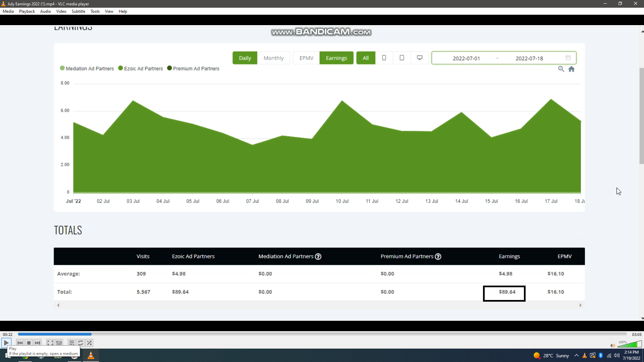
Task: Click the elapsed time 00:22 label
Action: (x=8, y=335)
